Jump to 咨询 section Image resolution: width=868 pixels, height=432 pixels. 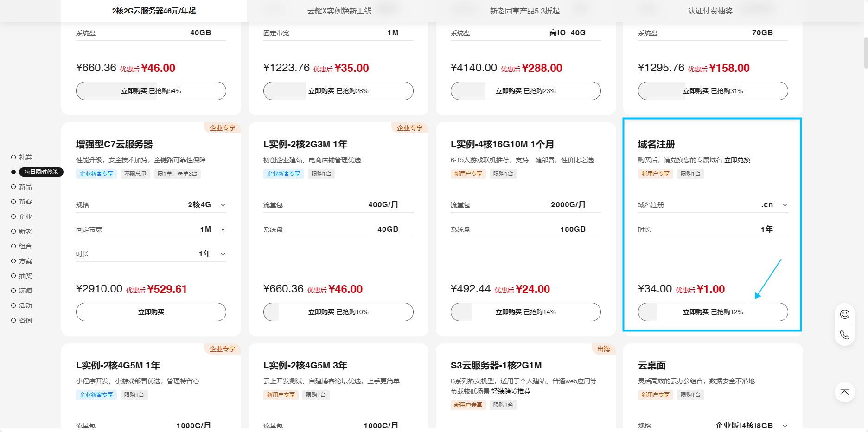click(22, 320)
